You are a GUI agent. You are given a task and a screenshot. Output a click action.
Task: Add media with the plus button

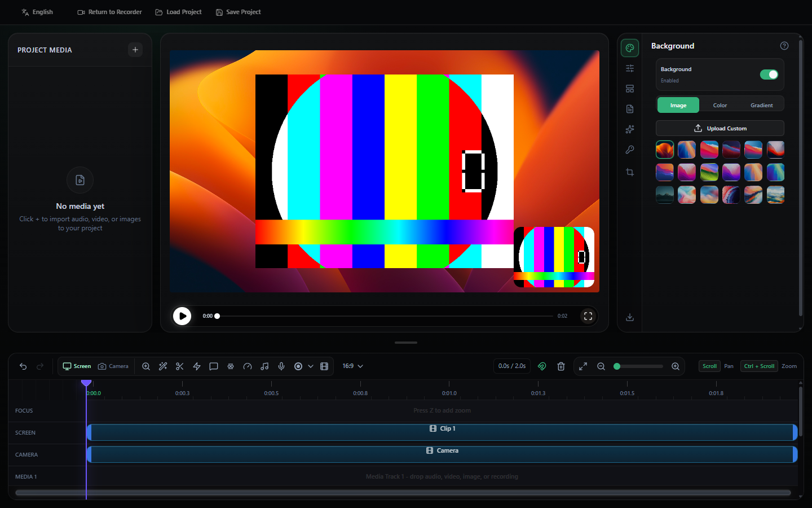(x=135, y=50)
